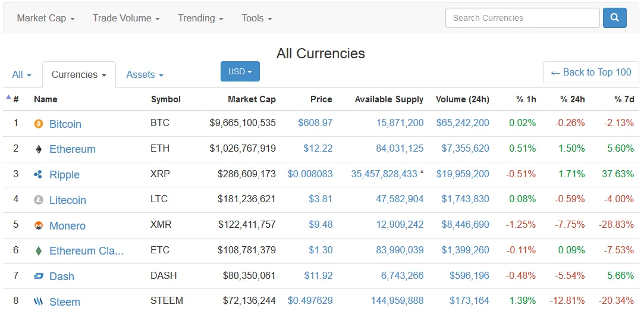Sort by Price column header
The height and width of the screenshot is (314, 644).
321,99
